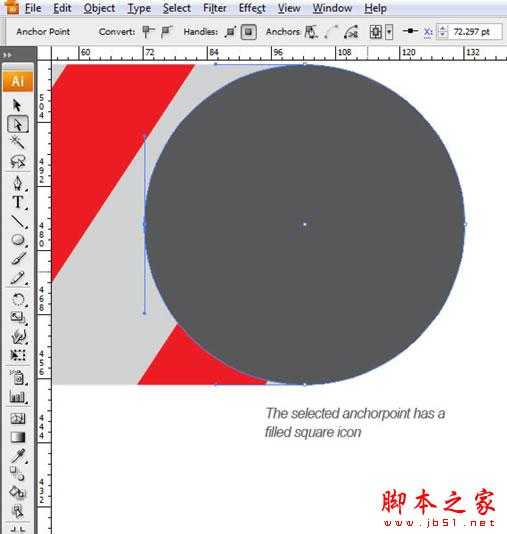Open the Effect menu
The height and width of the screenshot is (534, 507).
(252, 8)
